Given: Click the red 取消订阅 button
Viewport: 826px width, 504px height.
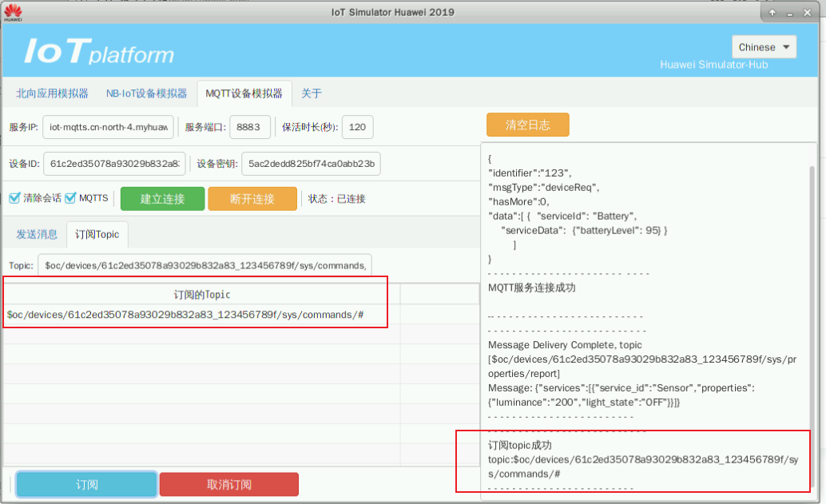Looking at the screenshot, I should pos(229,485).
